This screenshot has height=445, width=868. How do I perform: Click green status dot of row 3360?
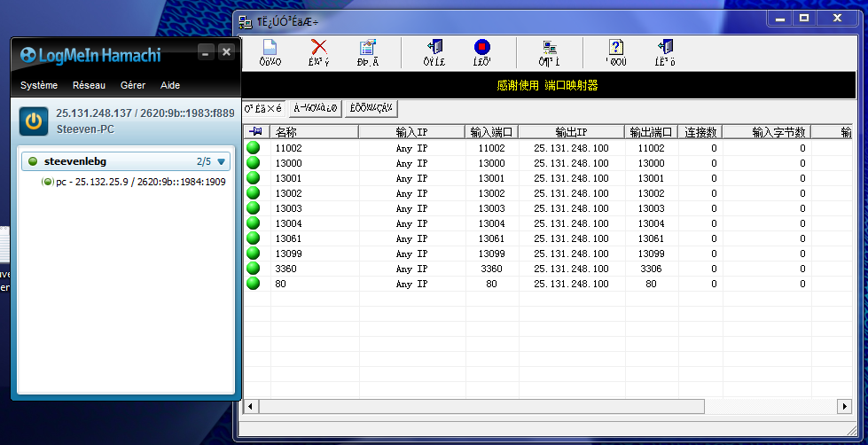tap(253, 269)
